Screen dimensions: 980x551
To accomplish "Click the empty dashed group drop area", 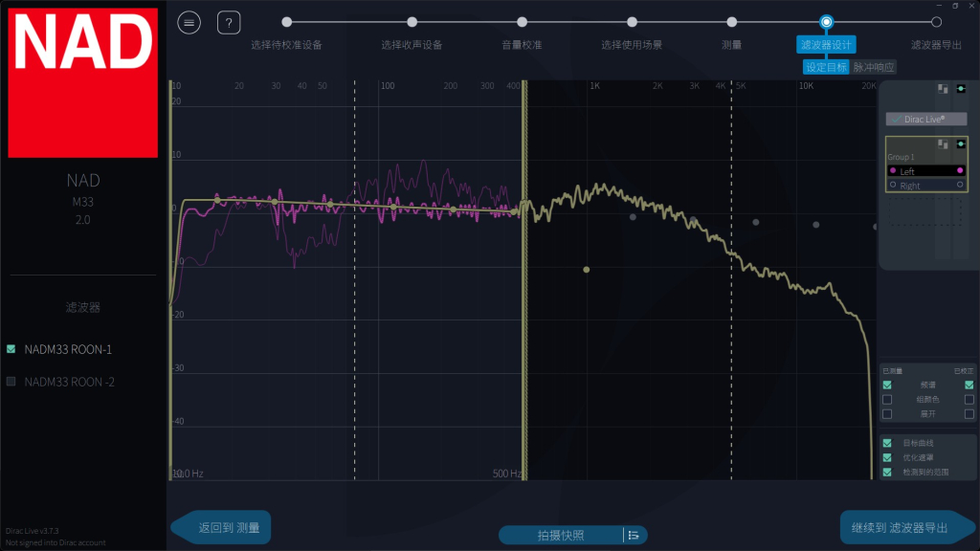I will coord(925,211).
